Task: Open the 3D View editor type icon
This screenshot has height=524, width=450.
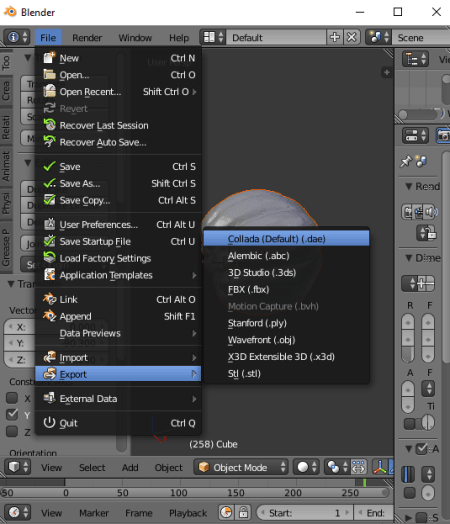Action: pyautogui.click(x=17, y=467)
